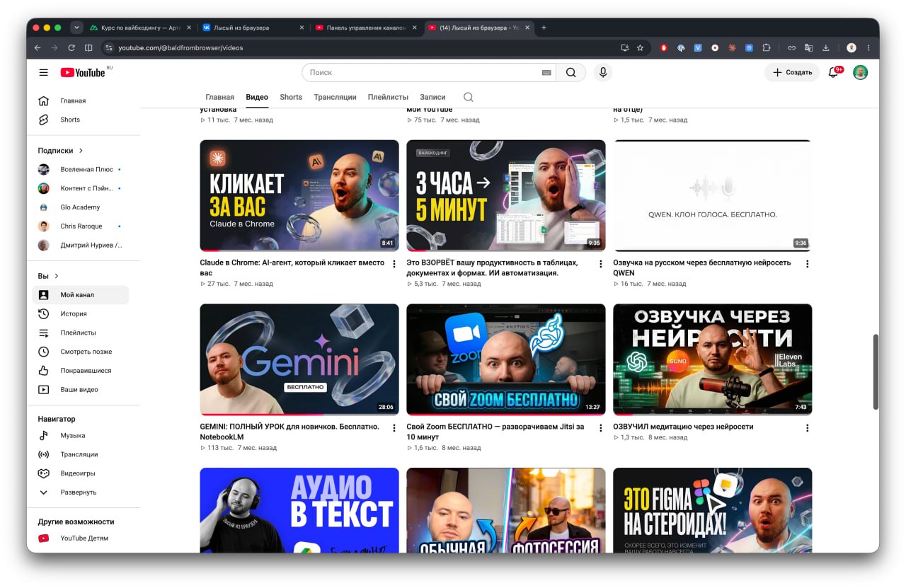Open YouTube Детям
This screenshot has height=588, width=906.
click(x=81, y=538)
